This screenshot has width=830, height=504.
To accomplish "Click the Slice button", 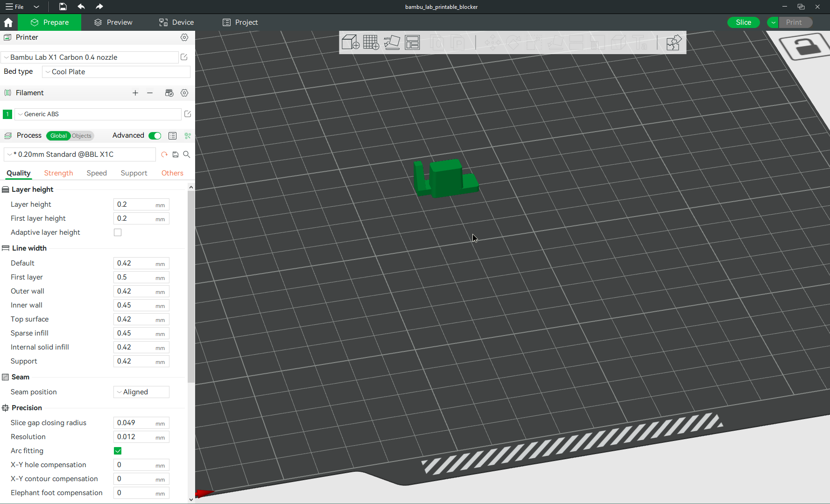I will click(x=744, y=22).
